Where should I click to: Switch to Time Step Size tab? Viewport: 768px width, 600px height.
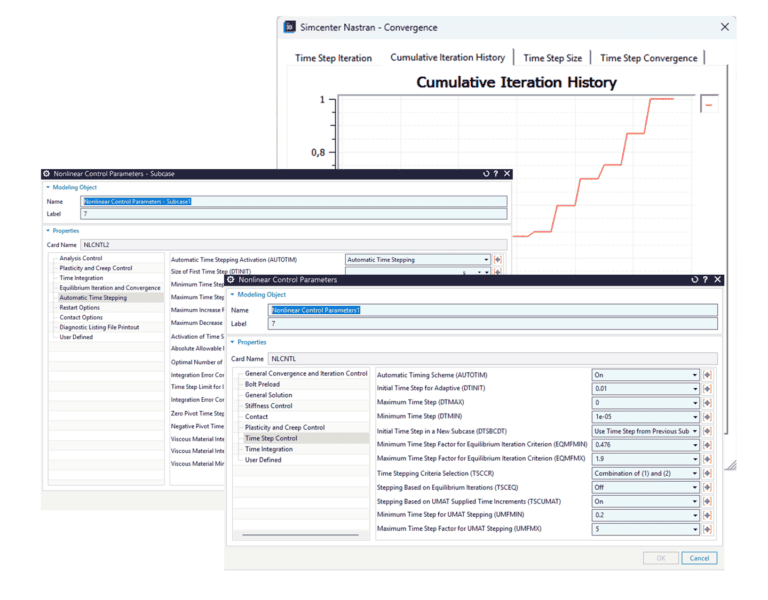[x=552, y=58]
